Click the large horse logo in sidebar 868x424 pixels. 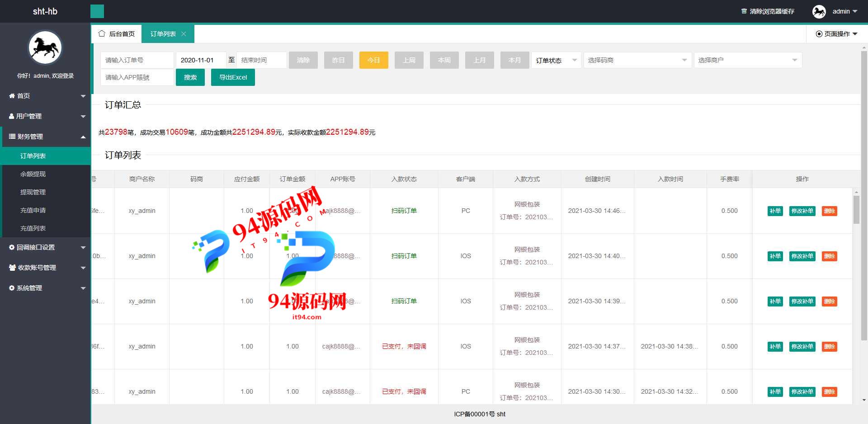pos(45,48)
